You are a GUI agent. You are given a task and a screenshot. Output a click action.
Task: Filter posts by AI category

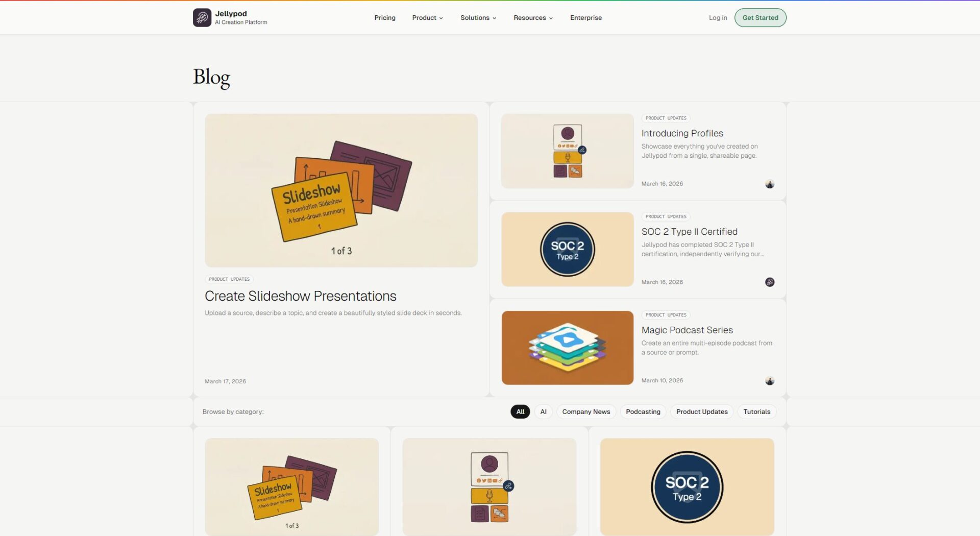(x=543, y=412)
